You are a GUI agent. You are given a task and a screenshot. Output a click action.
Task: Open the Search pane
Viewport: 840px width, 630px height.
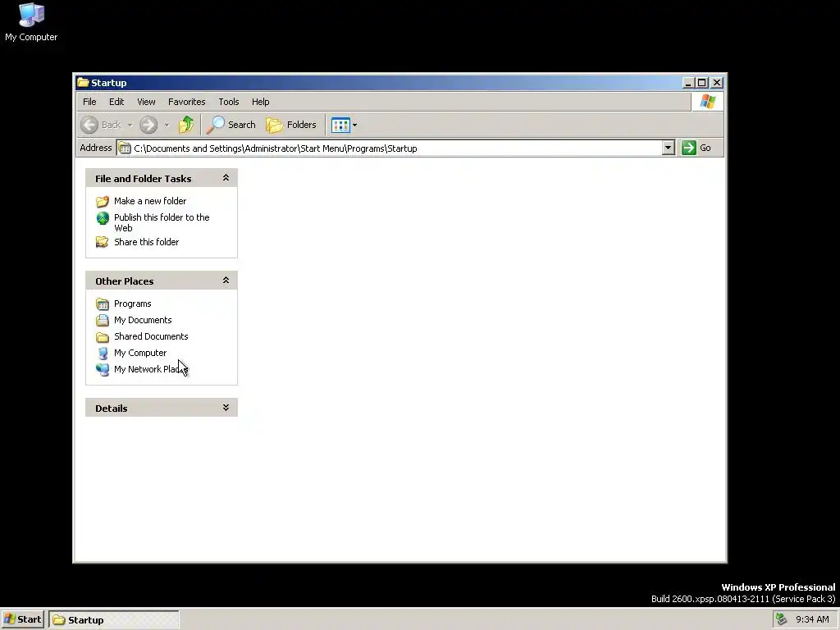(x=231, y=125)
